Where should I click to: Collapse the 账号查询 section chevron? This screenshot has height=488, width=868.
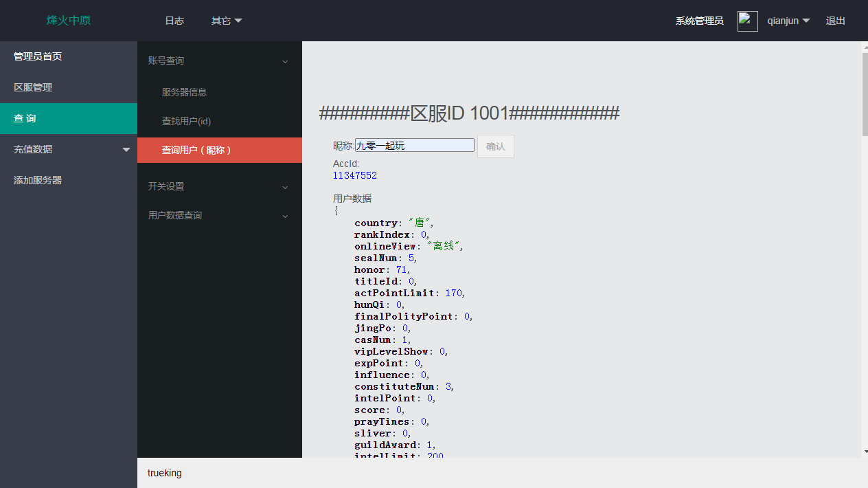pyautogui.click(x=285, y=61)
